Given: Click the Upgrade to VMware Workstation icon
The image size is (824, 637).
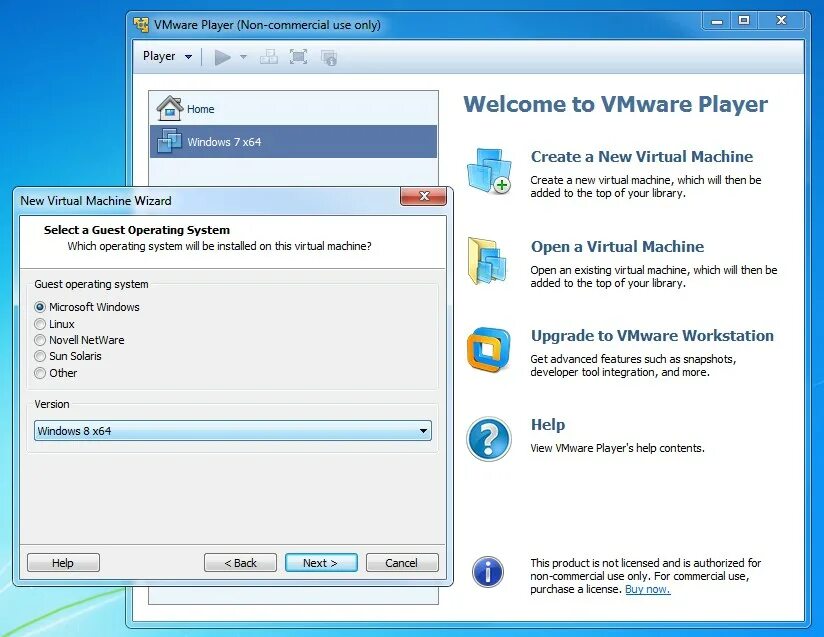Looking at the screenshot, I should (488, 350).
